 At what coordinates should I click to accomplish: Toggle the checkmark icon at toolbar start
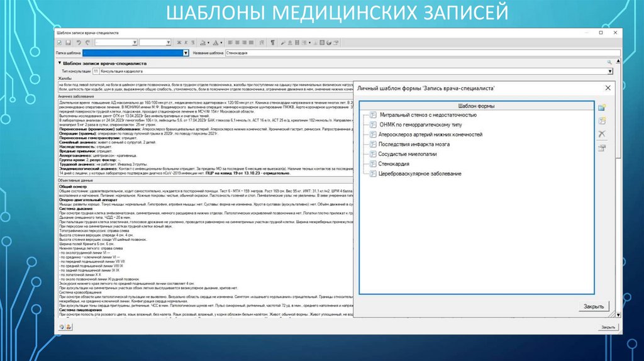pyautogui.click(x=59, y=43)
